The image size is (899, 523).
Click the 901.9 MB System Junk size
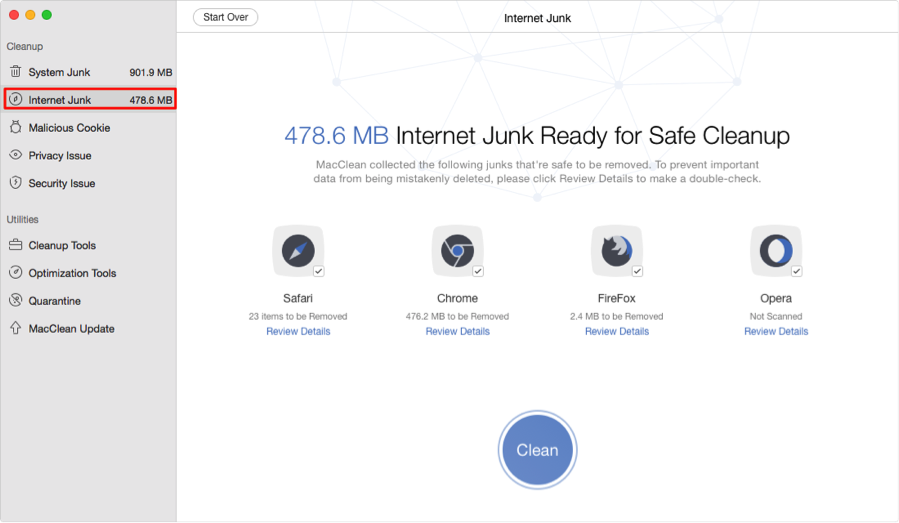click(151, 72)
